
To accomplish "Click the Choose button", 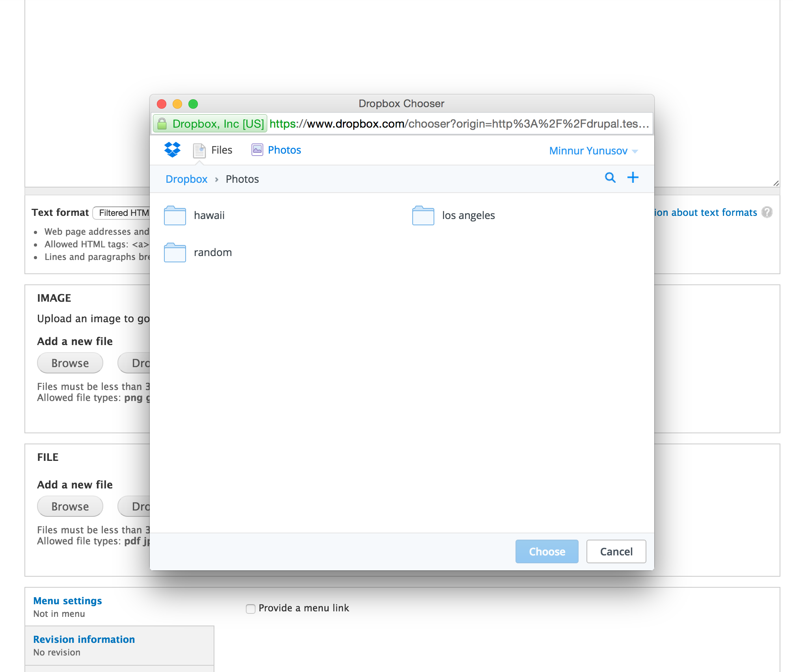I will coord(547,551).
